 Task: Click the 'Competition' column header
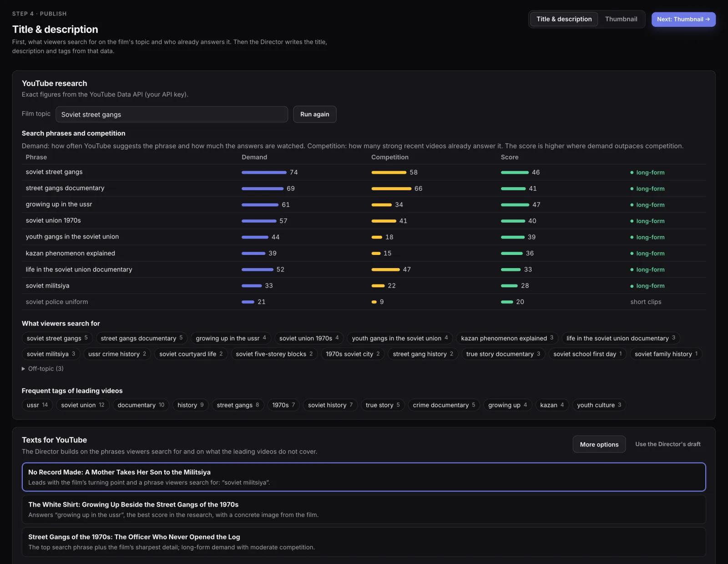[x=390, y=157]
